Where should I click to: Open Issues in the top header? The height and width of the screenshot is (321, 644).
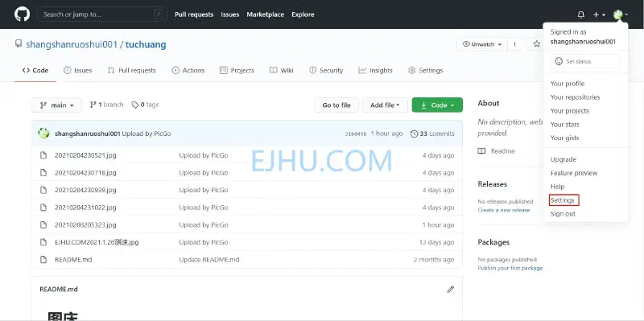(230, 14)
